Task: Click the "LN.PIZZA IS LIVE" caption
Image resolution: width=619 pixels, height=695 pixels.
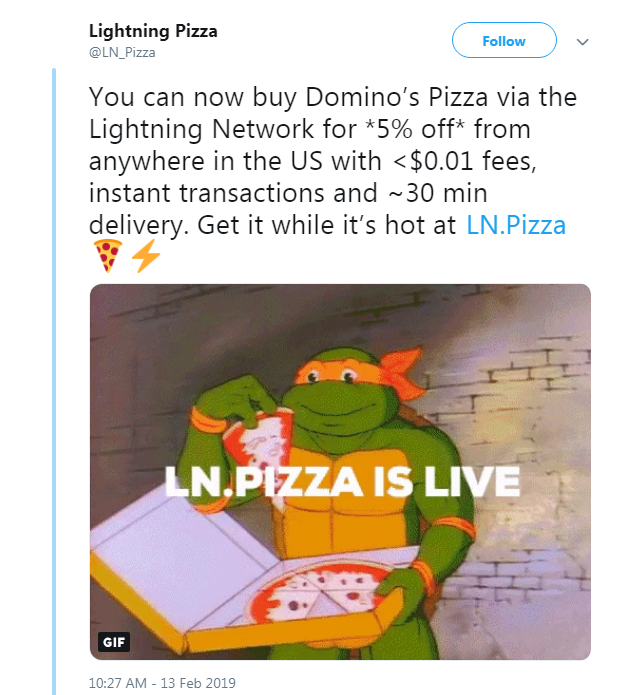Action: [x=342, y=482]
